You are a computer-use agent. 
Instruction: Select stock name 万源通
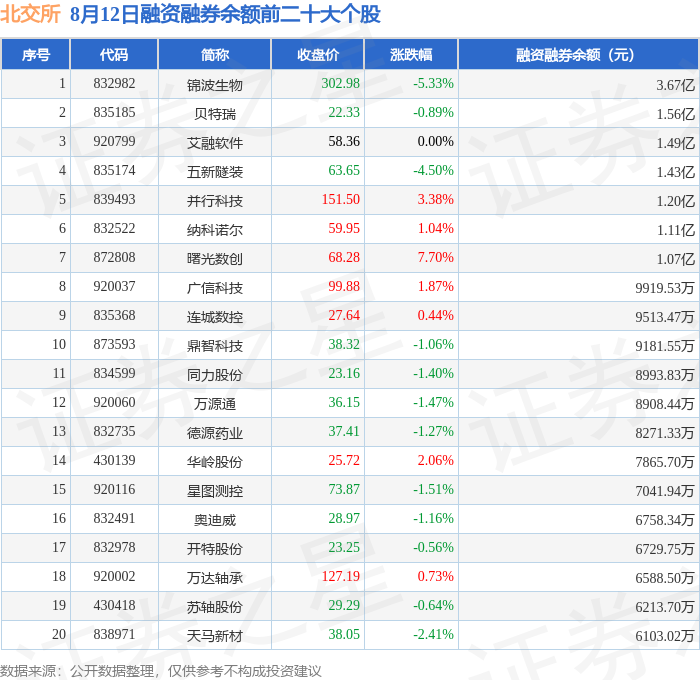pyautogui.click(x=215, y=404)
